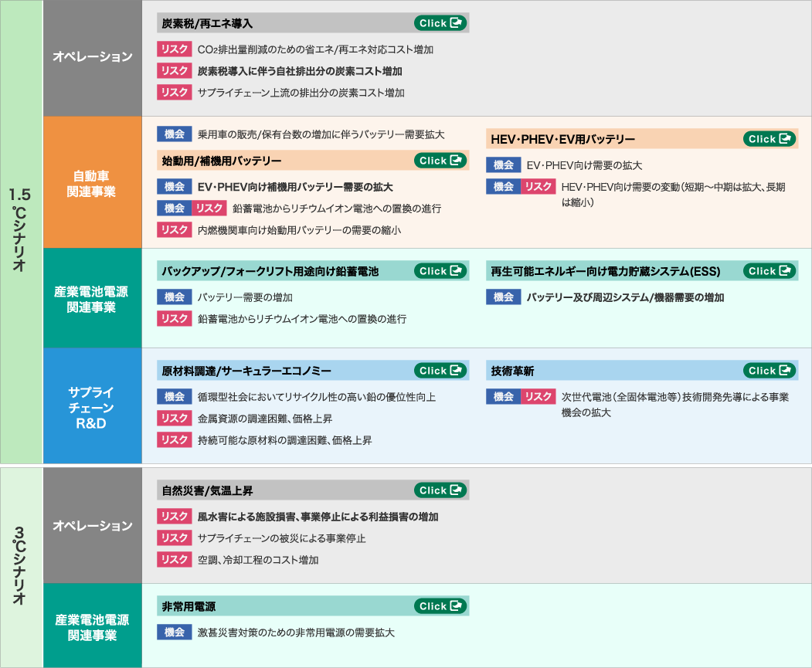
Task: Click button for 原材料調達/サーキュラーエコノミー
Action: (440, 371)
